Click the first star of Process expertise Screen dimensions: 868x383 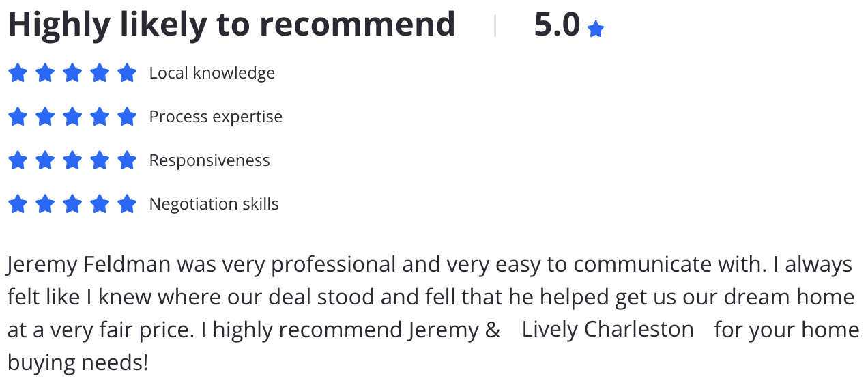pyautogui.click(x=18, y=117)
